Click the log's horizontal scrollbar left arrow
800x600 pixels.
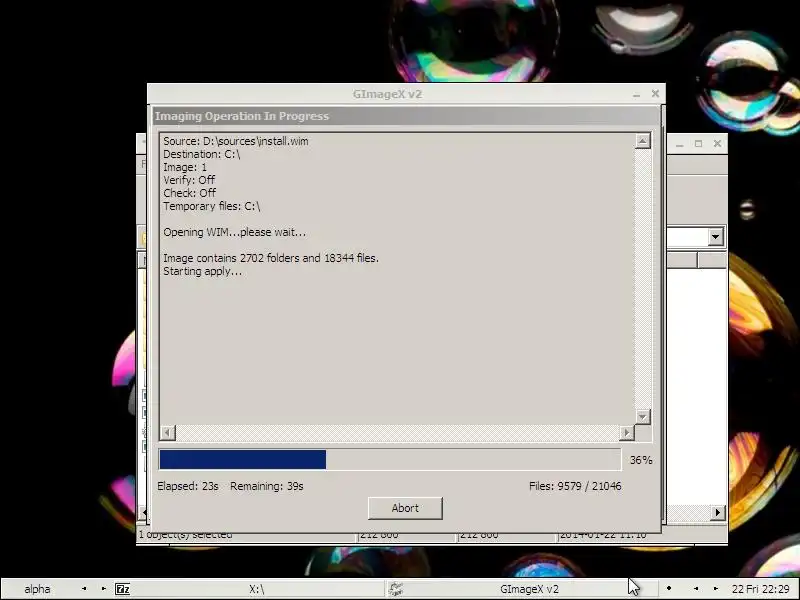[x=167, y=433]
